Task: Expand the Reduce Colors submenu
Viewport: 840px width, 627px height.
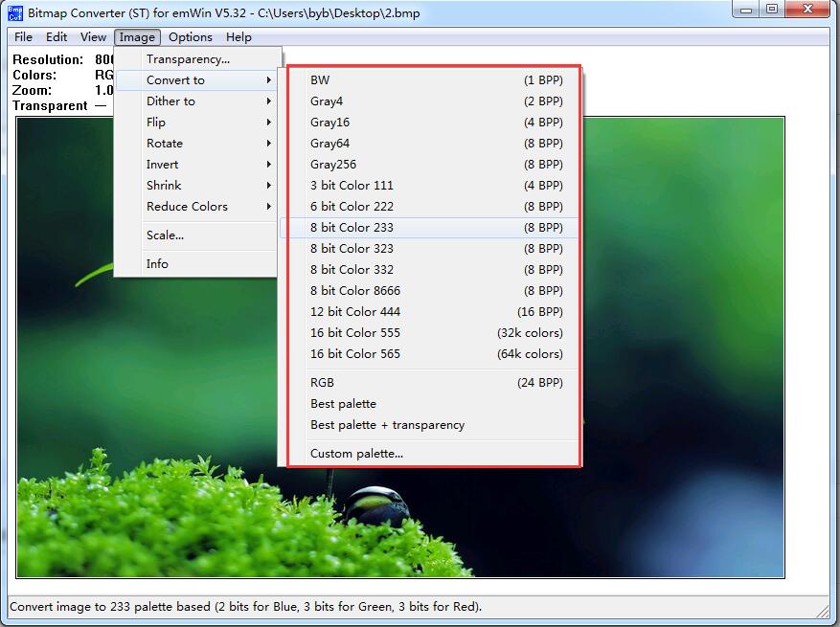Action: point(197,206)
